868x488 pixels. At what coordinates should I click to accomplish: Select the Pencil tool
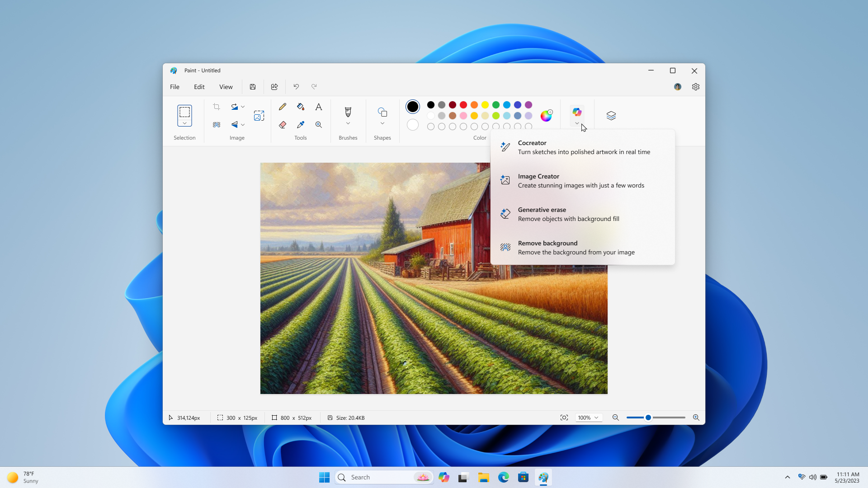[283, 107]
